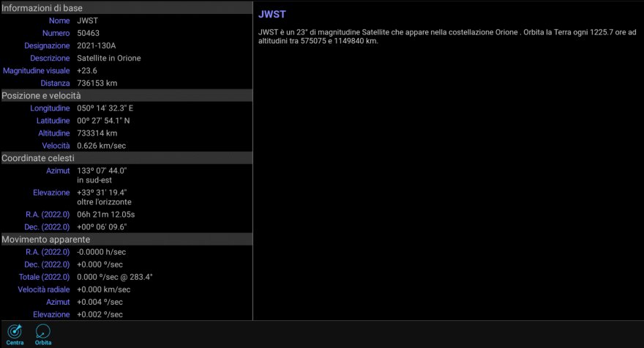644x348 pixels.
Task: Select the Dec. value +00° 06' 09.6"
Action: [102, 227]
